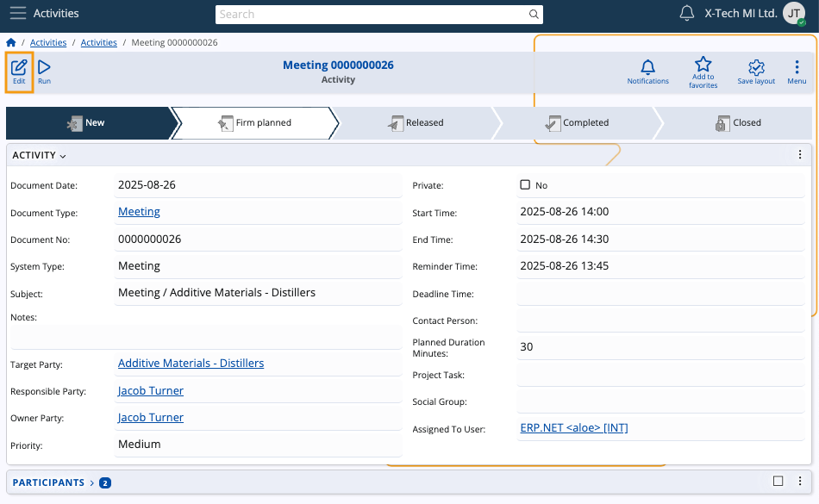The image size is (819, 504).
Task: Open ERP.NET <aloe> [INT] user link
Action: click(574, 428)
